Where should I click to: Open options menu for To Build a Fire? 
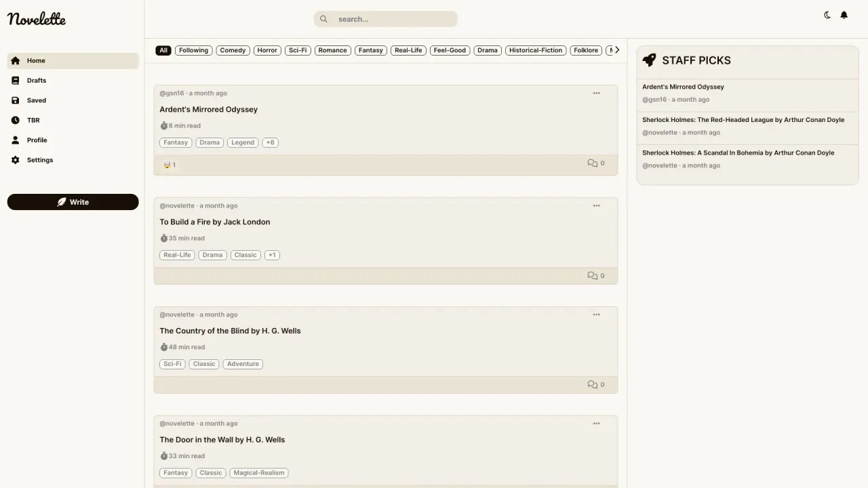(x=596, y=206)
